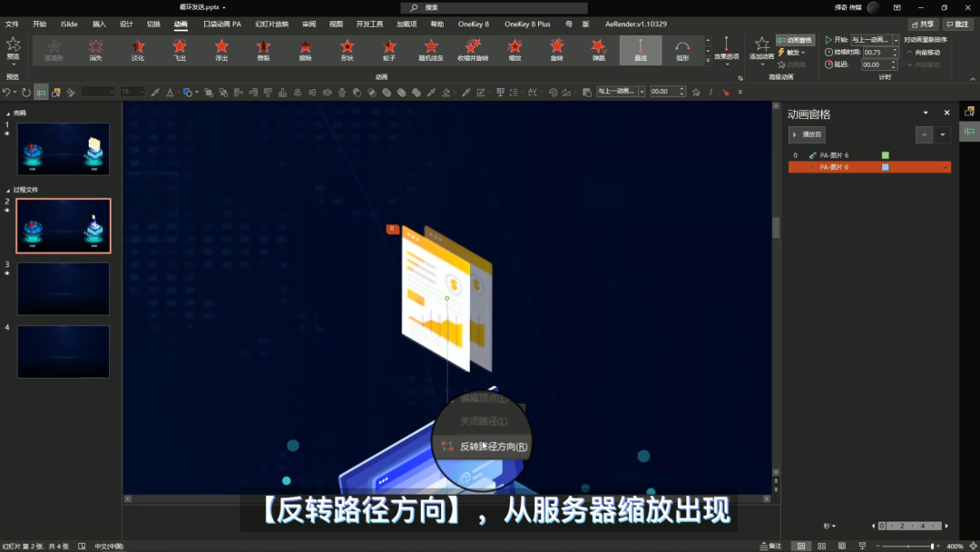980x552 pixels.
Task: Click the animation timeline seconds scale
Action: pyautogui.click(x=909, y=526)
